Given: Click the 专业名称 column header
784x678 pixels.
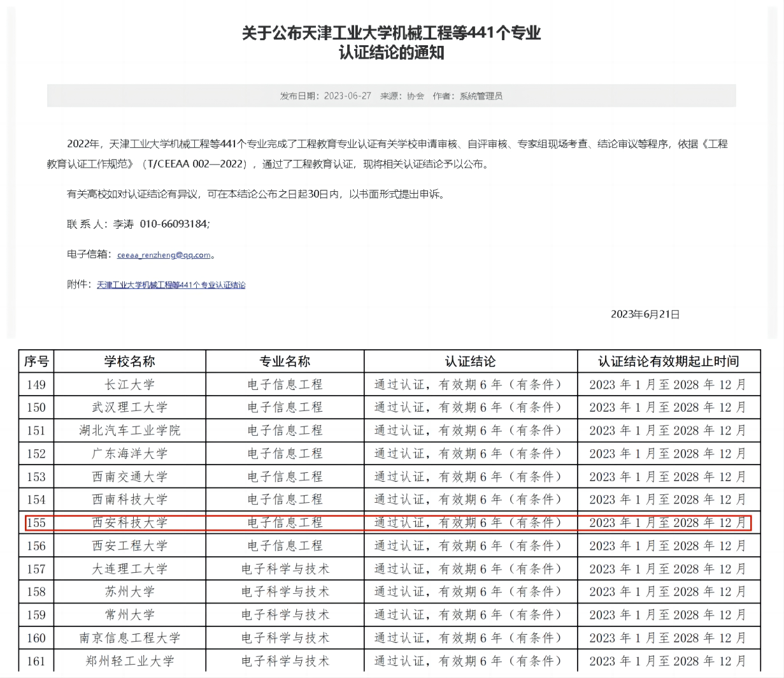Looking at the screenshot, I should (285, 361).
